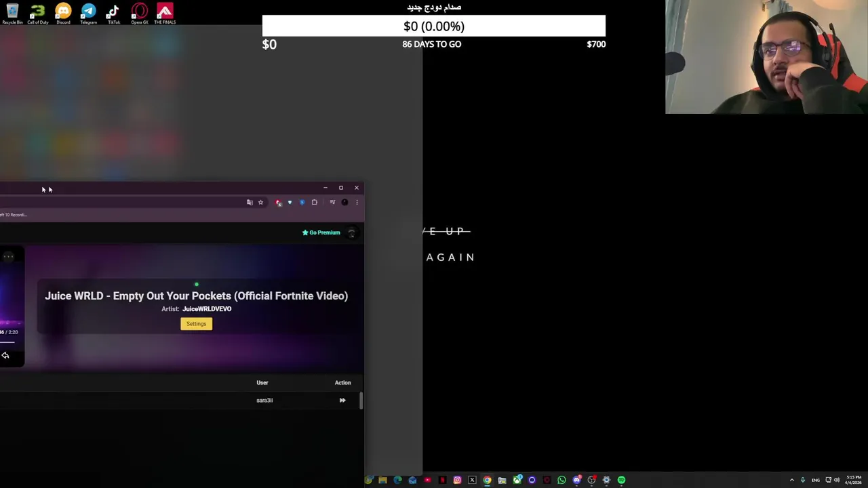Open the browser profile avatar
Image resolution: width=868 pixels, height=488 pixels.
344,202
